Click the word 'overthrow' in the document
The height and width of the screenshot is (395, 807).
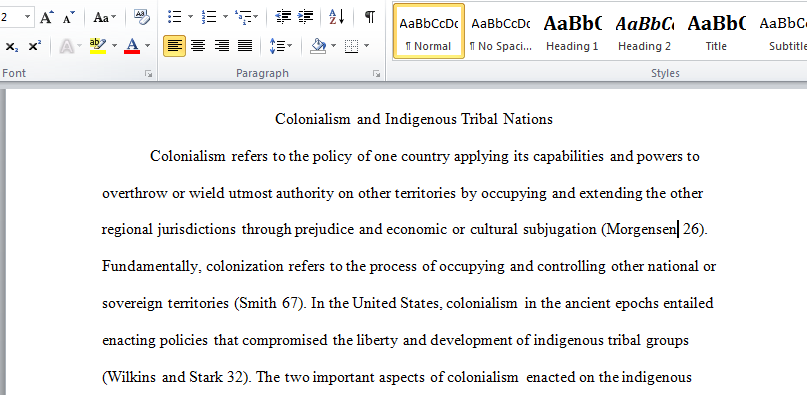pos(135,194)
